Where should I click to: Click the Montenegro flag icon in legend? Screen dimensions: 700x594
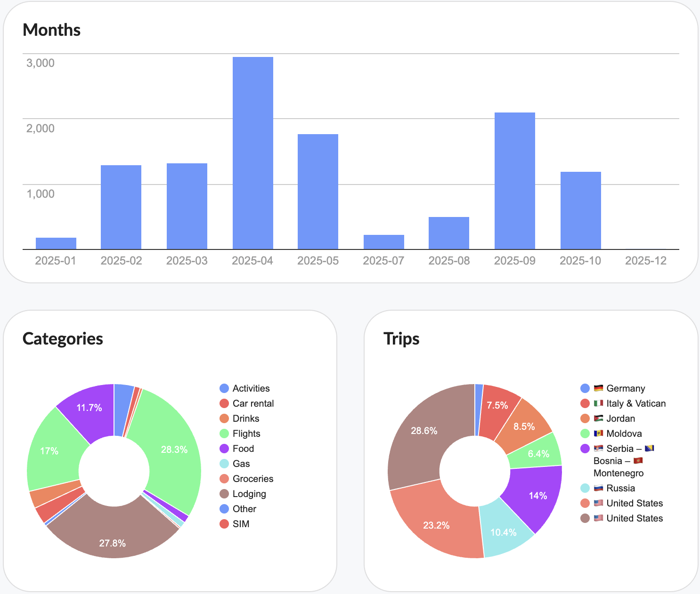point(638,461)
